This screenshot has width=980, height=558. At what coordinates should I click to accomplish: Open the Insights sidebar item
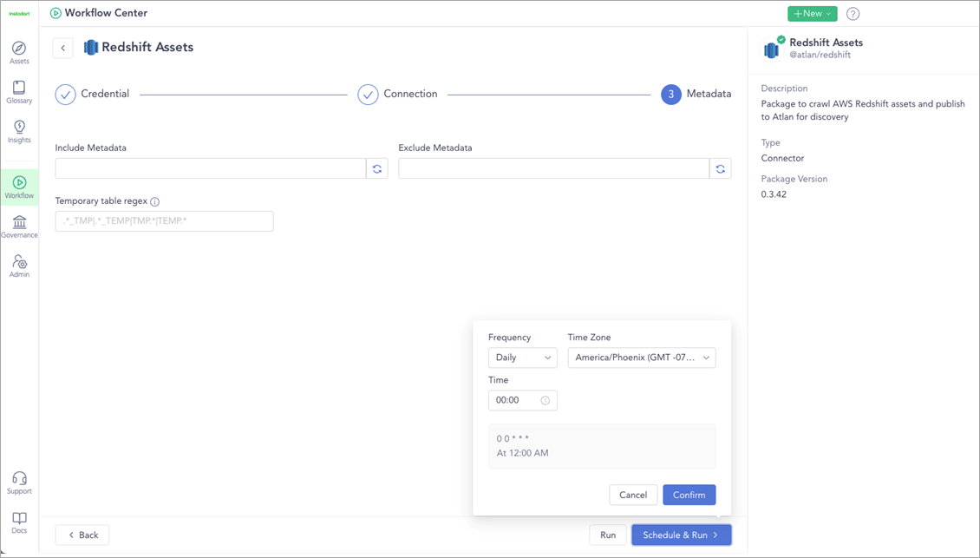click(x=19, y=131)
